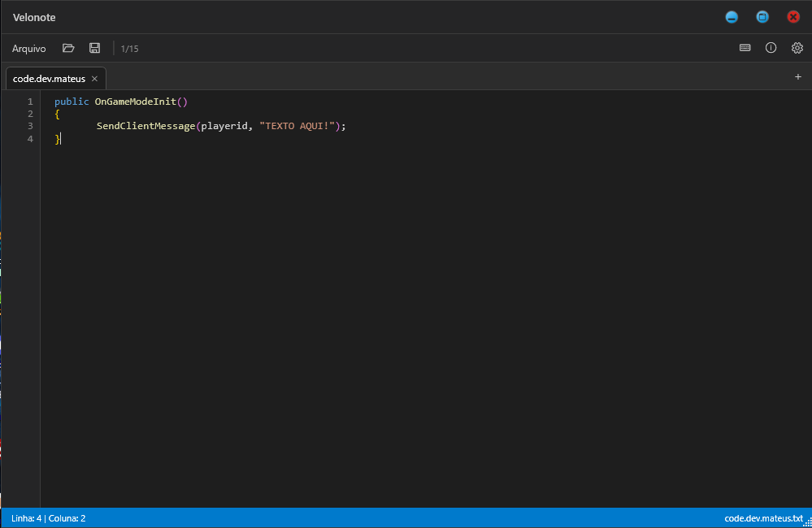Select the code.dev.mateus tab
This screenshot has width=812, height=528.
click(49, 78)
